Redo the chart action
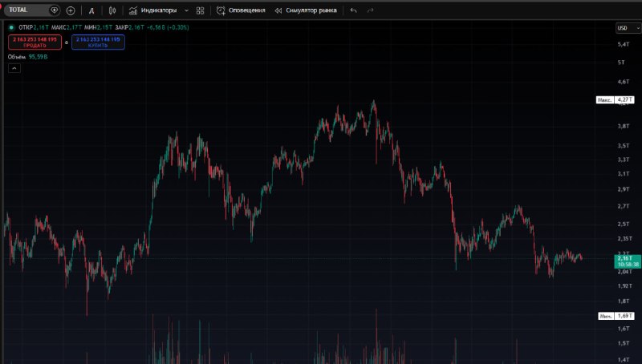This screenshot has height=364, width=642. click(370, 10)
